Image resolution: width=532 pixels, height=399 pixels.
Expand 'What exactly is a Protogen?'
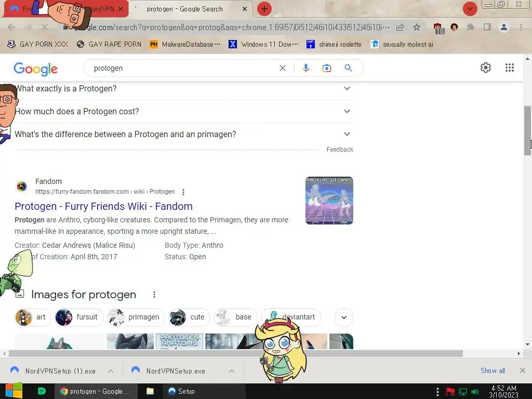183,88
